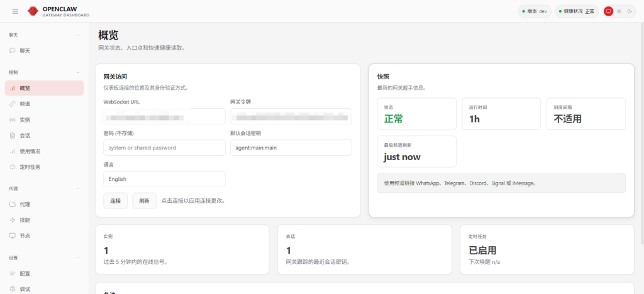Click the 网关令牌 token field
The image size is (644, 294).
point(291,116)
